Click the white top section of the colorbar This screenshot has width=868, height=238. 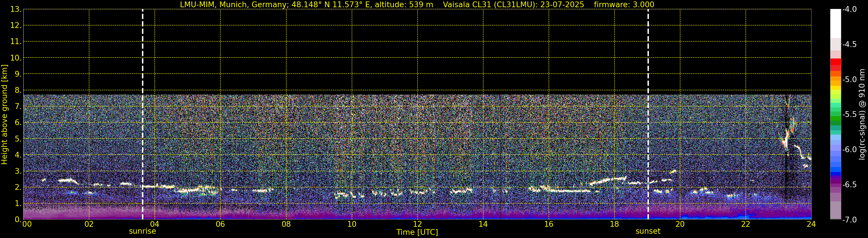(835, 24)
